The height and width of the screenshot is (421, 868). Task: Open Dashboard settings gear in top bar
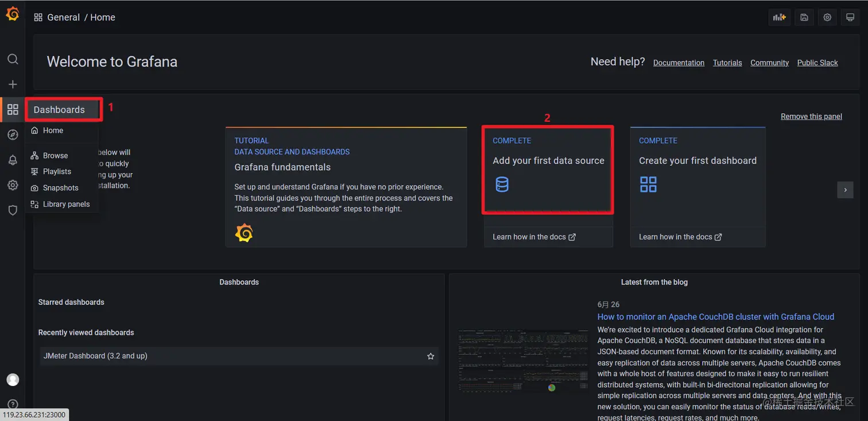[x=827, y=17]
